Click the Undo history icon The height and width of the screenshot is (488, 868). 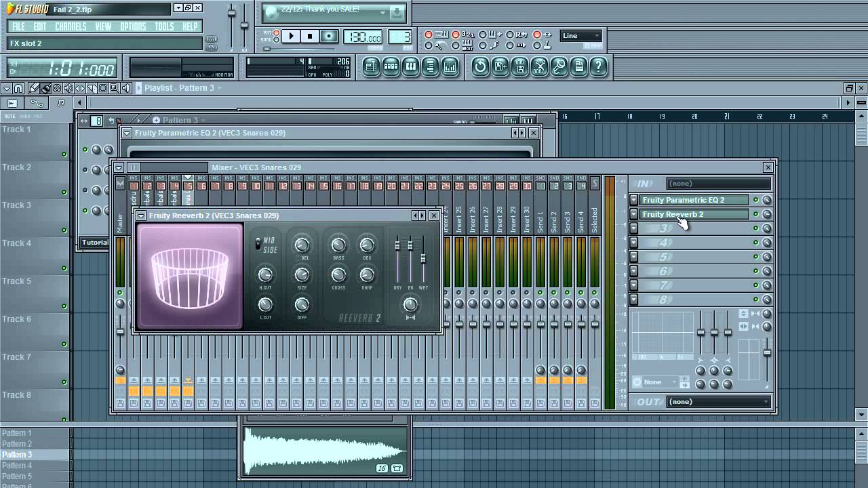480,66
